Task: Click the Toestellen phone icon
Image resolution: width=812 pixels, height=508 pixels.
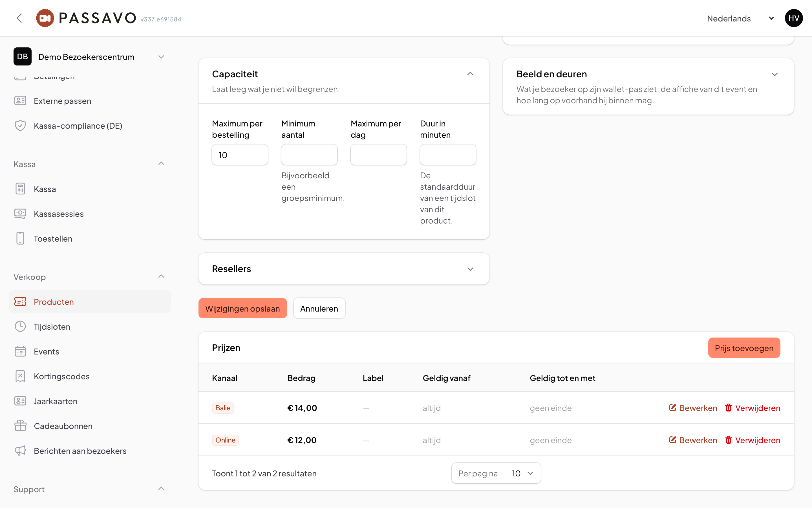Action: click(x=20, y=238)
